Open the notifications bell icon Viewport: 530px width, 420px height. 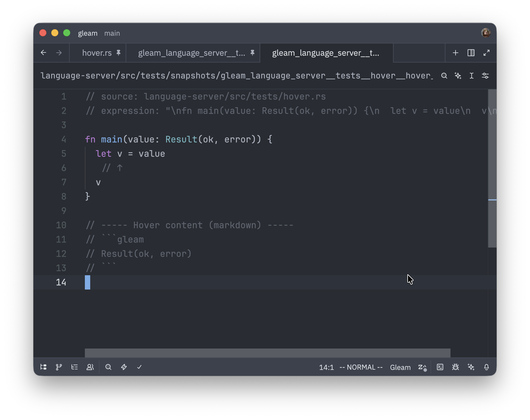coord(487,367)
